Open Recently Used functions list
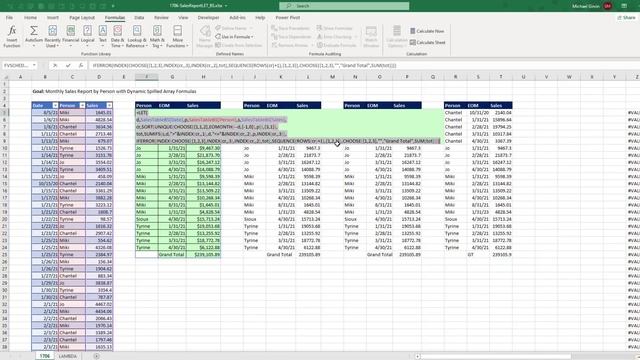This screenshot has height=360, width=640. (52, 36)
